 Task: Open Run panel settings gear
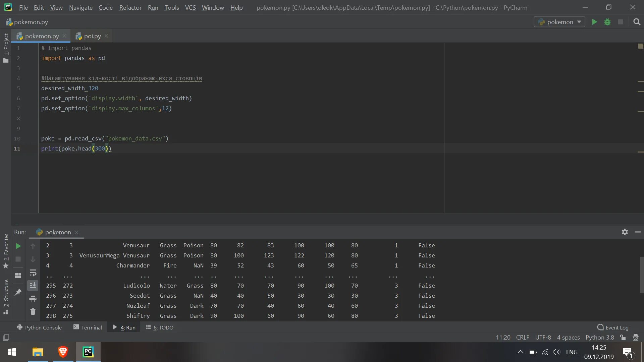point(625,232)
